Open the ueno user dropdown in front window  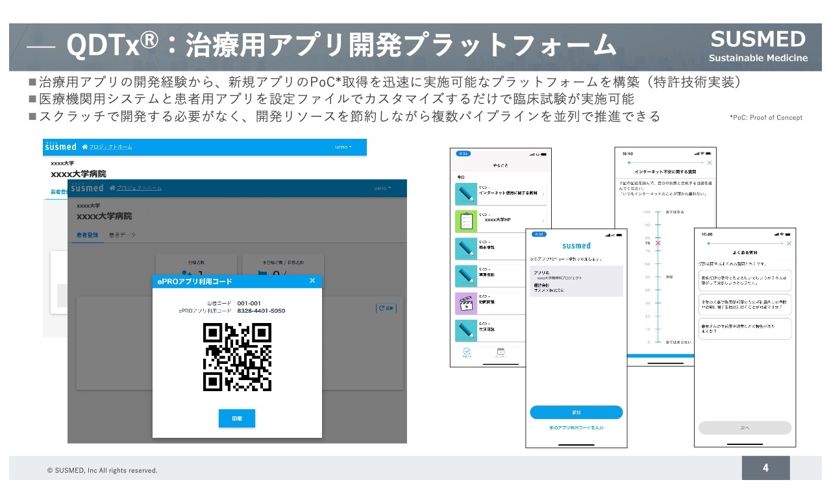[382, 188]
